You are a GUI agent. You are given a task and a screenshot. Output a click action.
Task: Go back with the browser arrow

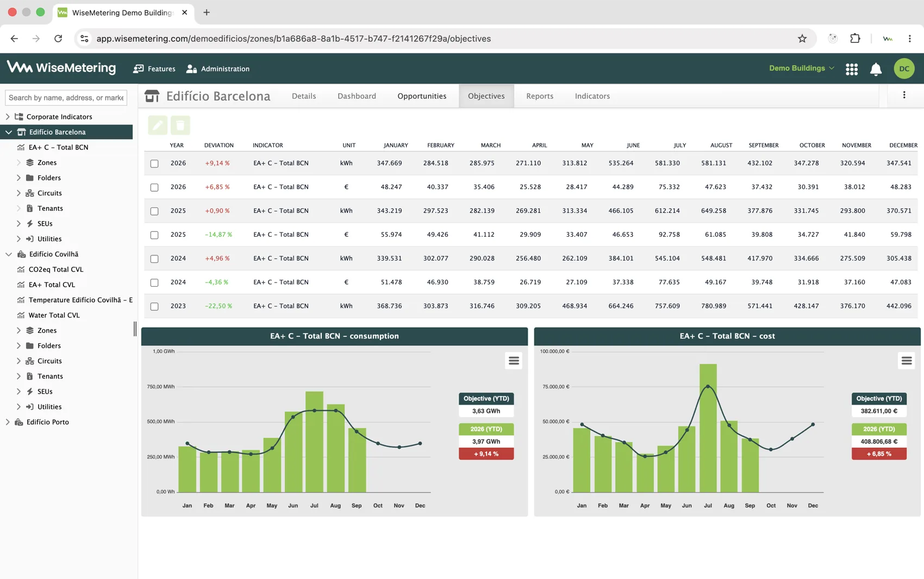[x=14, y=39]
